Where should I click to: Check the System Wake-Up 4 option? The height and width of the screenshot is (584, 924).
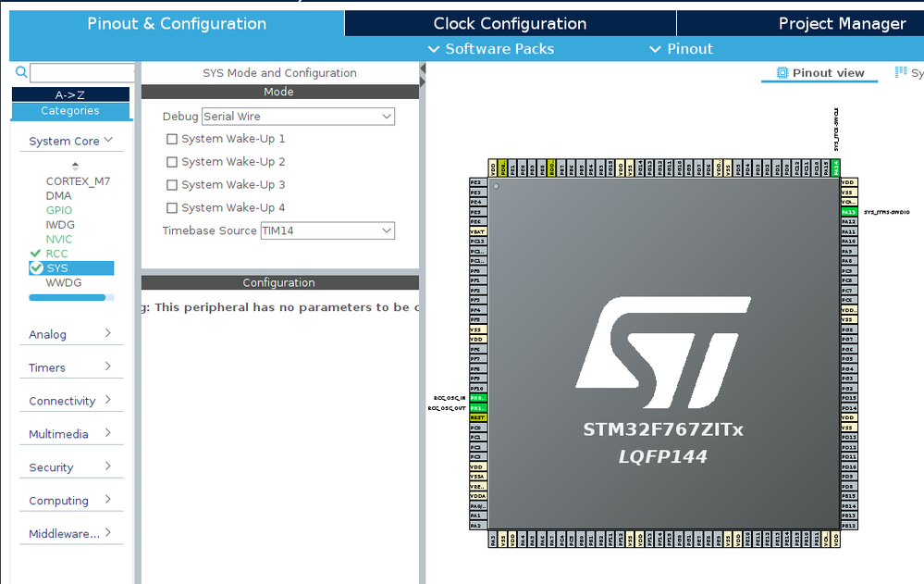(x=172, y=208)
